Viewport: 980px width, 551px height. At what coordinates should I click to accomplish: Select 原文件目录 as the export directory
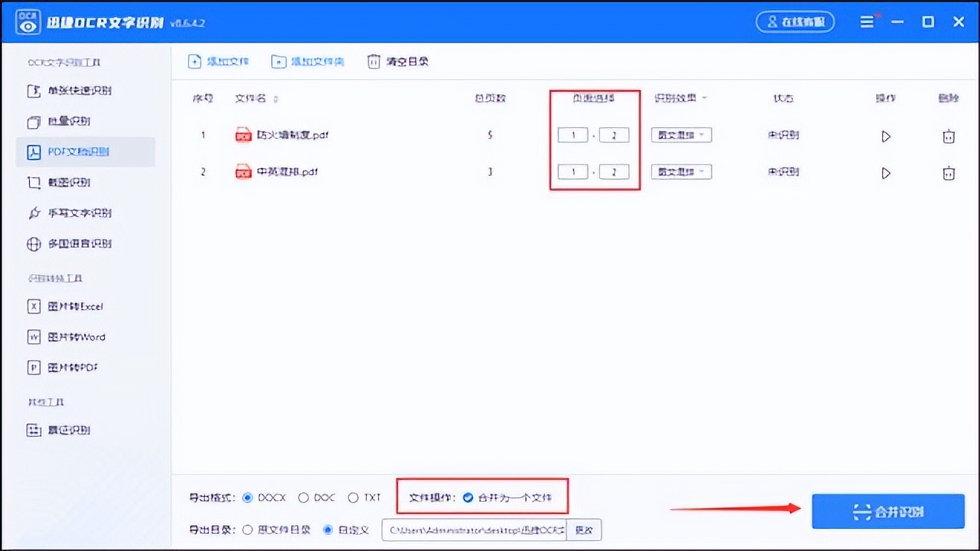[x=248, y=529]
